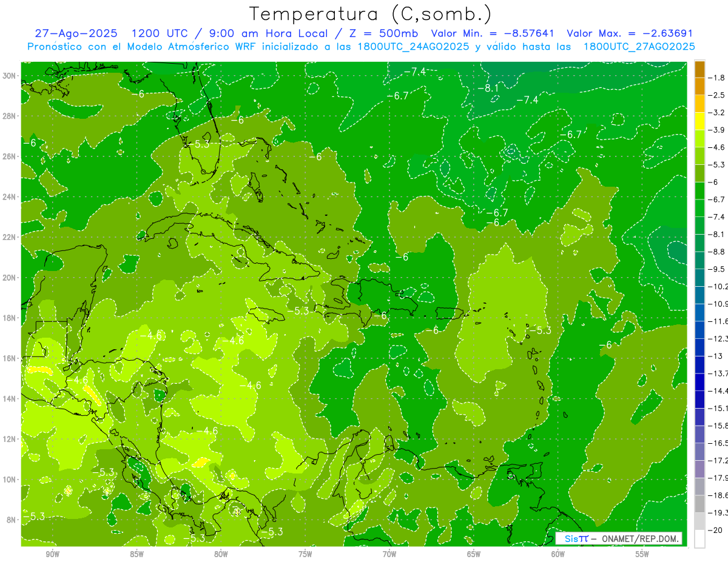Click the "90W" longitude axis label

click(52, 554)
